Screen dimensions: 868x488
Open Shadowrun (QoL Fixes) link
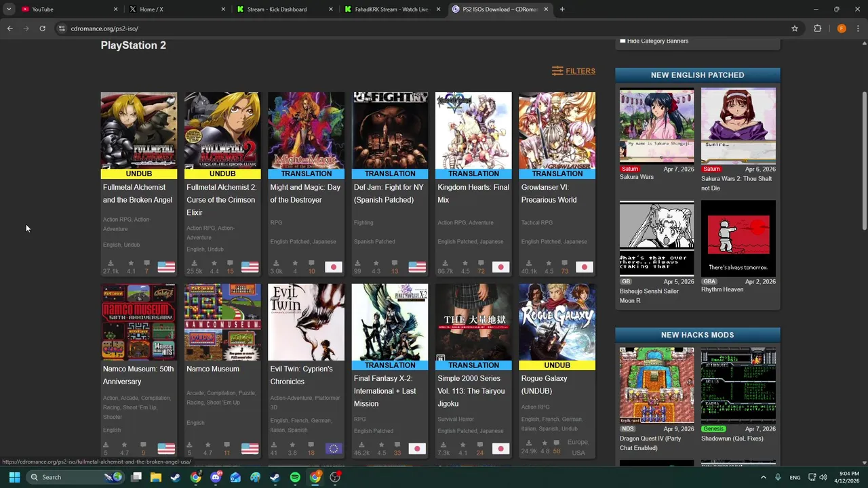pos(732,439)
